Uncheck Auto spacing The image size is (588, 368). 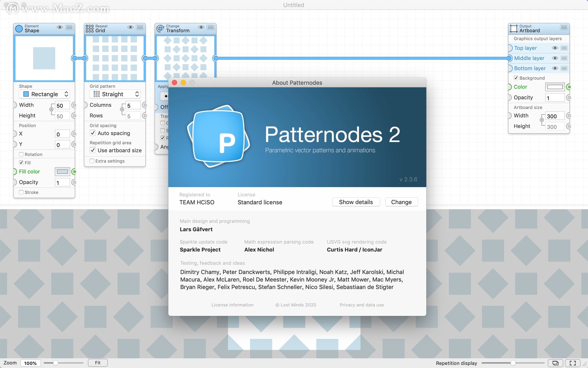93,133
